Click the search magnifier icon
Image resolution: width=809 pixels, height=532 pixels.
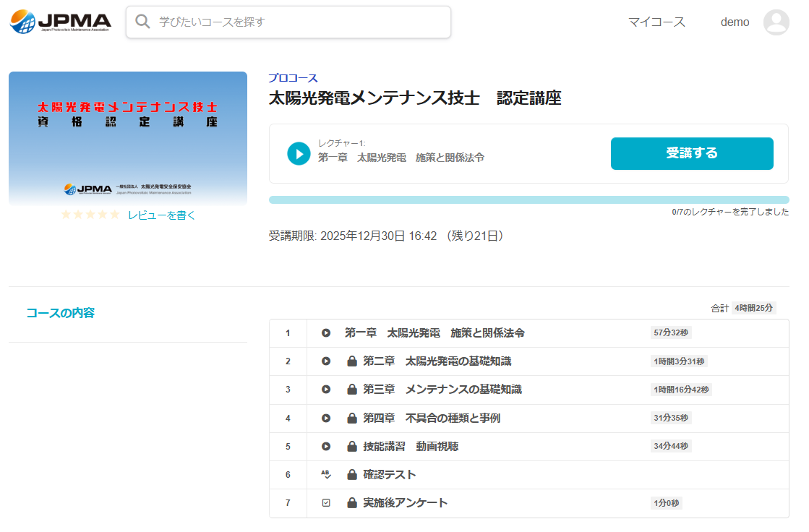(x=142, y=22)
